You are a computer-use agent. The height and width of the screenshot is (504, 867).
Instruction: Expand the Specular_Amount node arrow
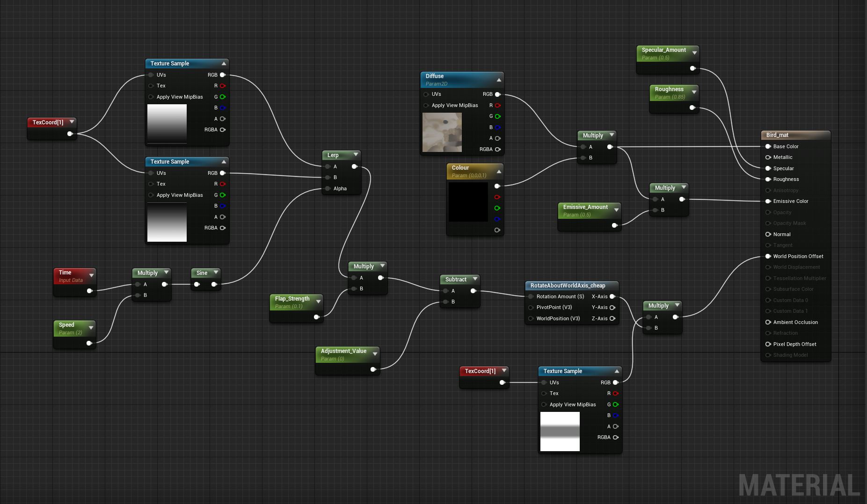click(694, 53)
